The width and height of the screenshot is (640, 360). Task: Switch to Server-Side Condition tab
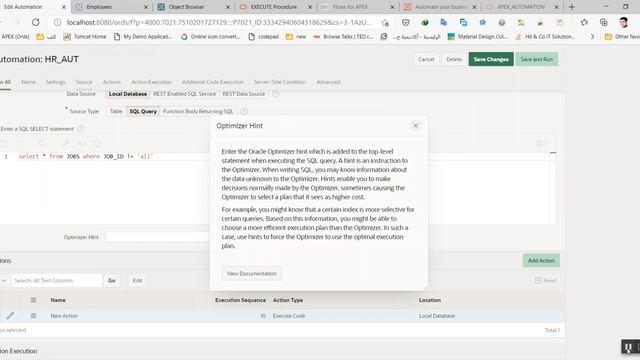click(280, 82)
